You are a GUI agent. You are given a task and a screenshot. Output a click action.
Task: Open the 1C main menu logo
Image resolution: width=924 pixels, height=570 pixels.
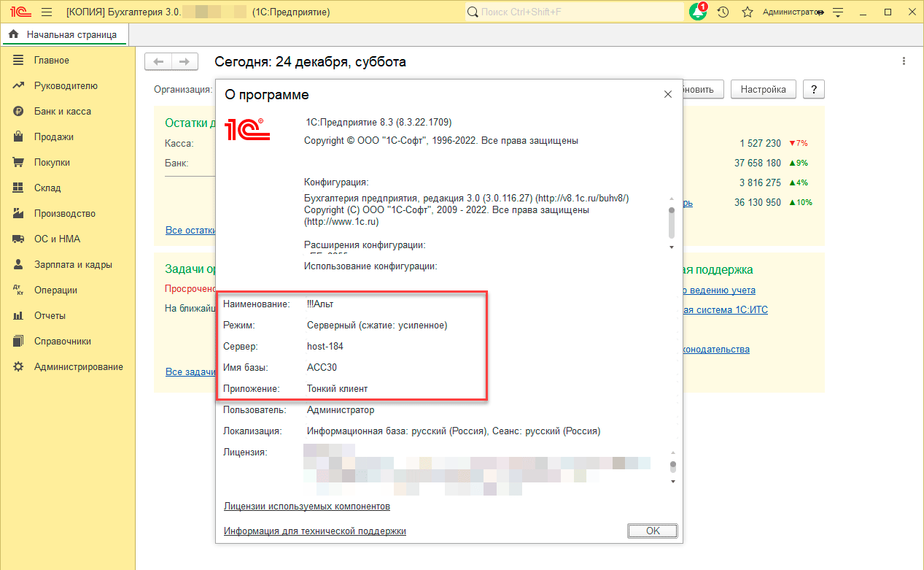click(x=20, y=12)
